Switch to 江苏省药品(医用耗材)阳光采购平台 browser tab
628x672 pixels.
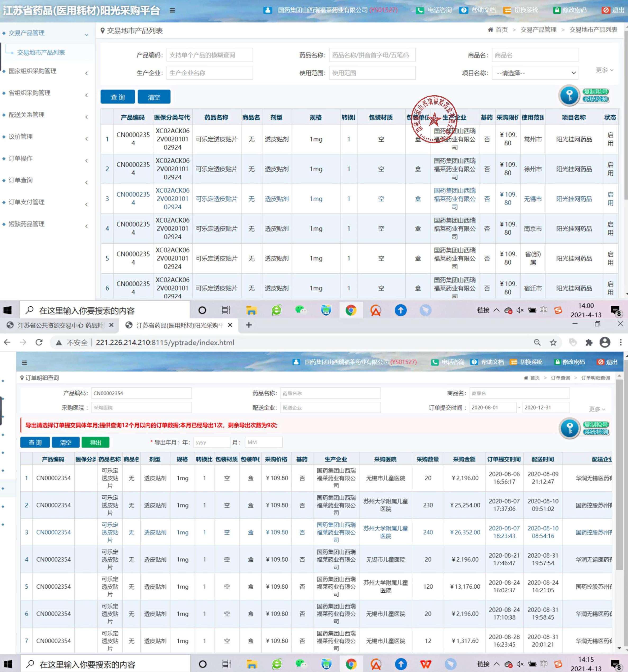[x=179, y=325]
